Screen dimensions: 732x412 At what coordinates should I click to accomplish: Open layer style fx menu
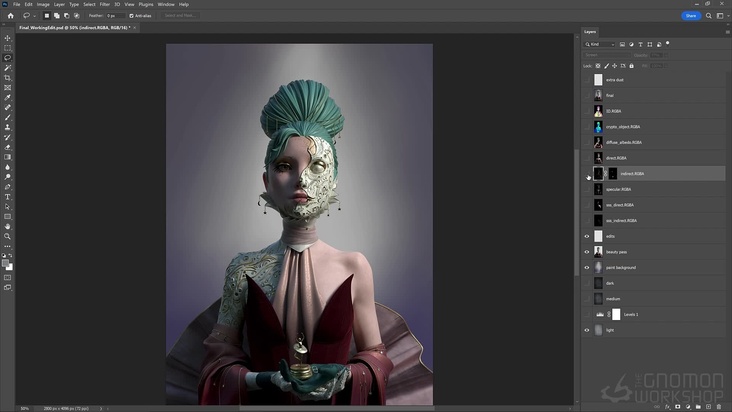click(667, 407)
